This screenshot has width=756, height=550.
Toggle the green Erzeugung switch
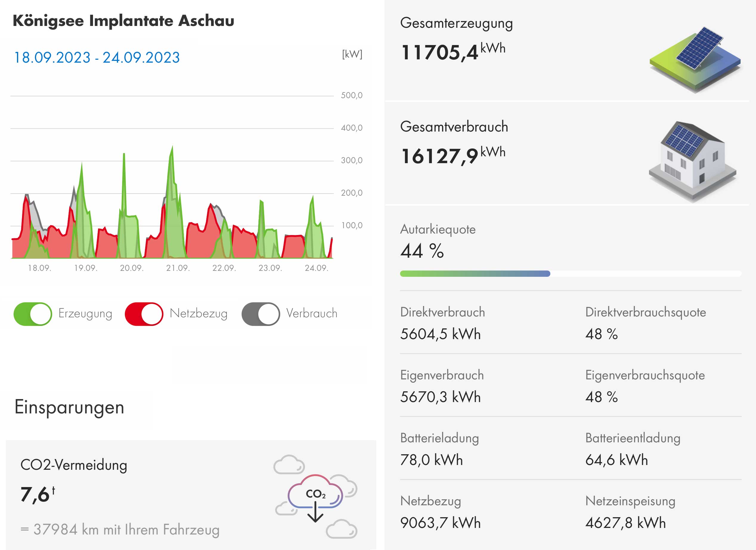tap(33, 314)
